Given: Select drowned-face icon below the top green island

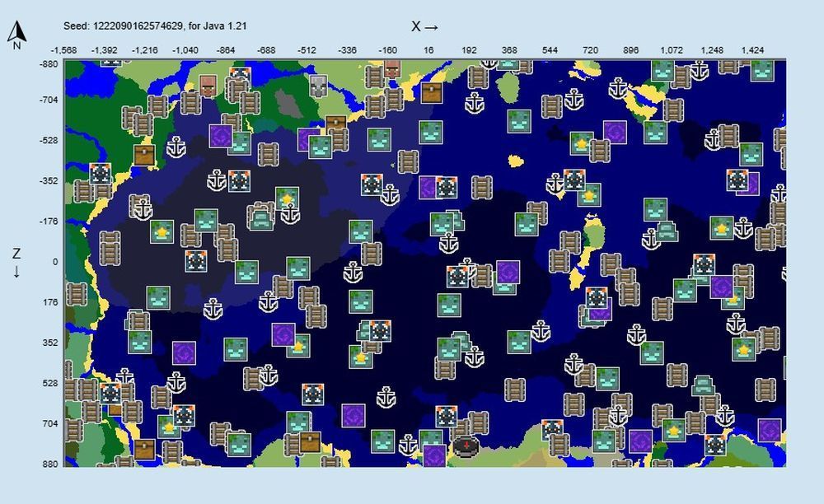Looking at the screenshot, I should pyautogui.click(x=518, y=120).
